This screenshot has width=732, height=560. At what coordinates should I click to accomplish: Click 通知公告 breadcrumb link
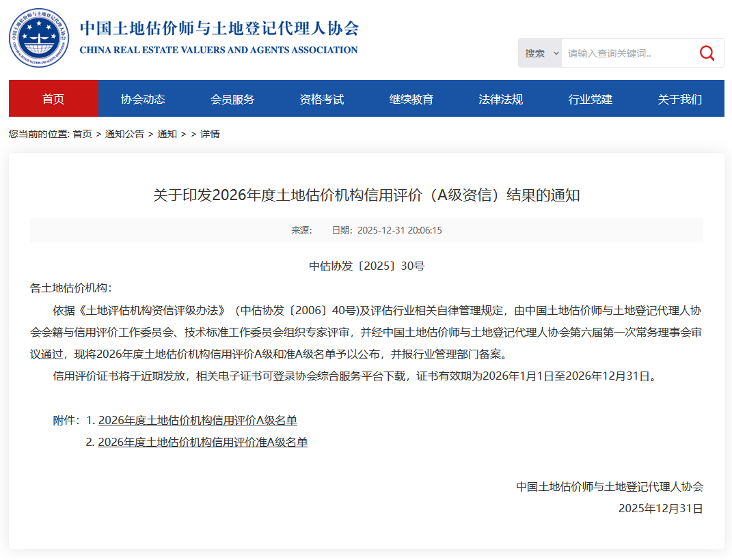[x=124, y=134]
